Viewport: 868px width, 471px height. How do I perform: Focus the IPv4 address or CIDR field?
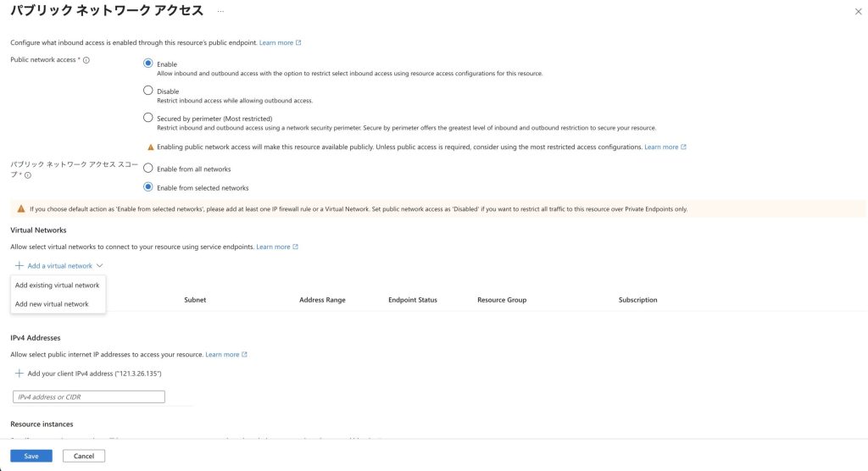point(89,396)
